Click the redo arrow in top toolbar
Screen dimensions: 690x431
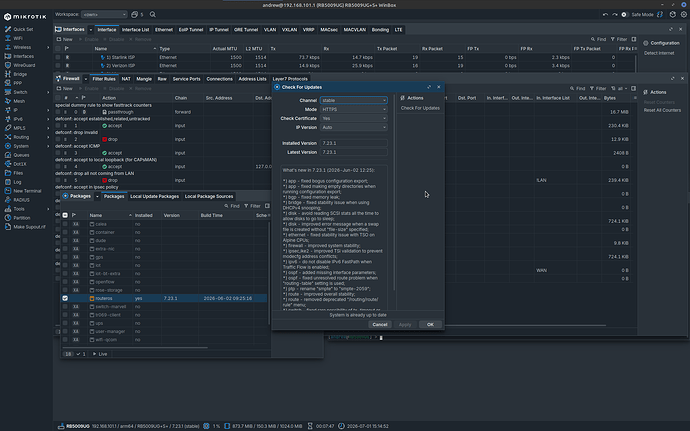(615, 15)
